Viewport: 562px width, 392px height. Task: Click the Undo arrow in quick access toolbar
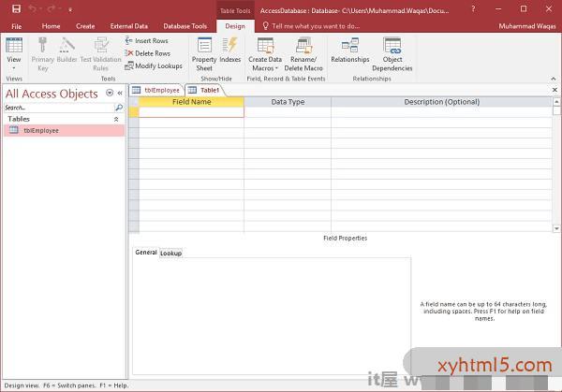click(x=33, y=9)
